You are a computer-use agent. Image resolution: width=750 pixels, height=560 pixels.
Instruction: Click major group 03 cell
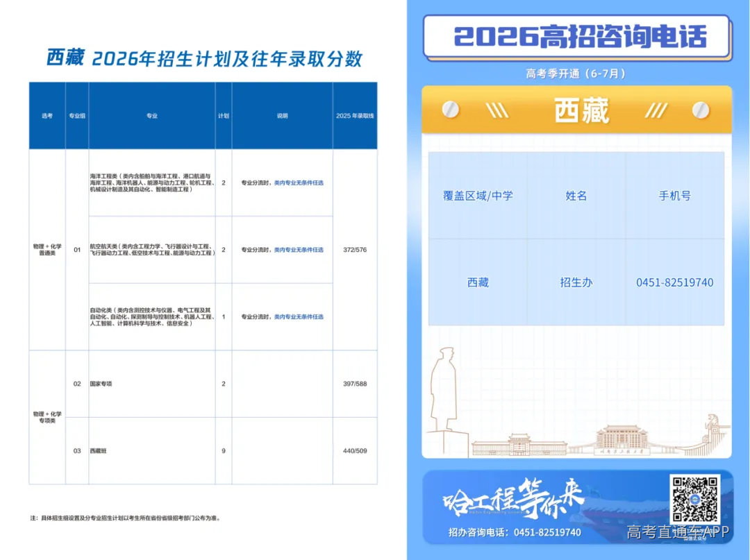(77, 450)
